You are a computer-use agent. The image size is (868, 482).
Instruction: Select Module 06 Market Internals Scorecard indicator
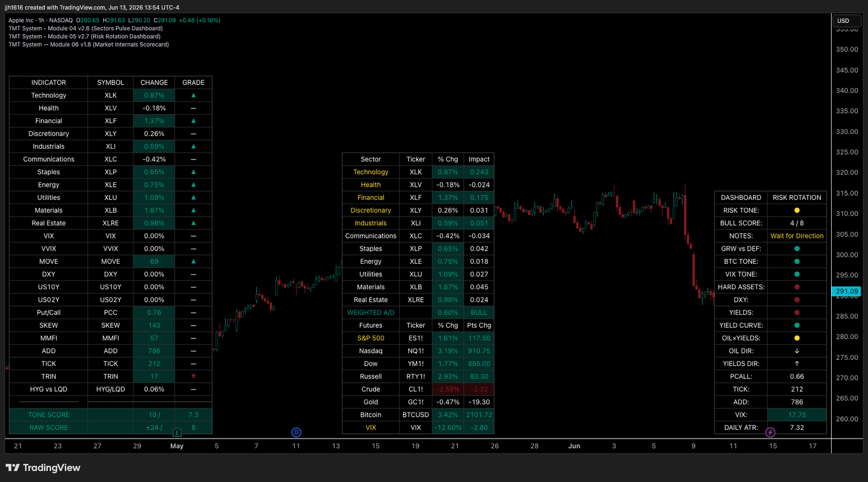(88, 45)
